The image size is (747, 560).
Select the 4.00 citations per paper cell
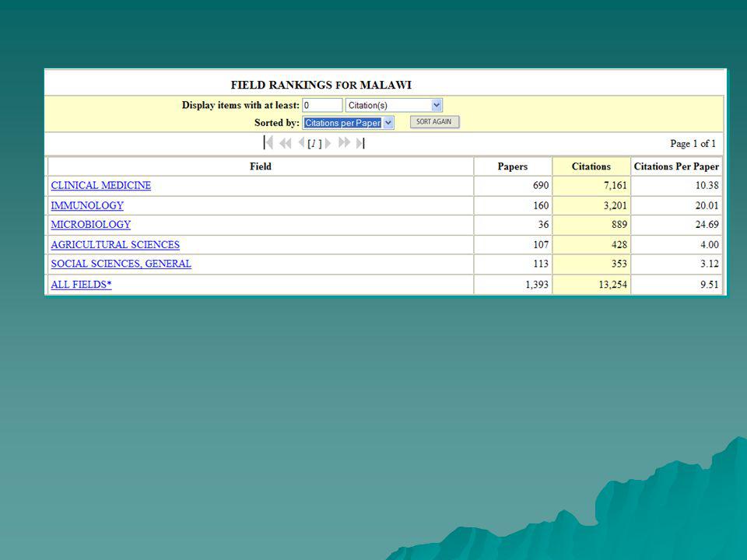676,245
